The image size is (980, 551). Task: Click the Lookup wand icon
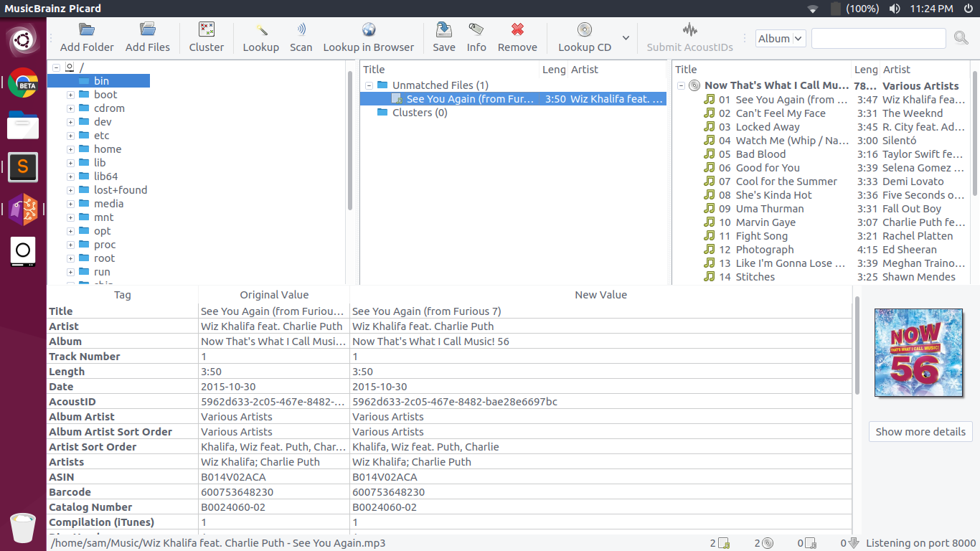click(x=260, y=30)
